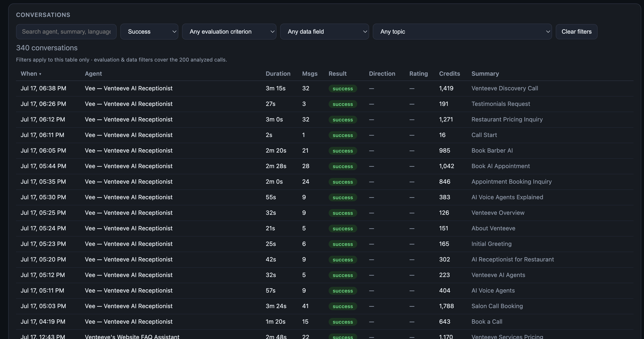Image resolution: width=644 pixels, height=339 pixels.
Task: Click the Summary column header
Action: tap(485, 74)
